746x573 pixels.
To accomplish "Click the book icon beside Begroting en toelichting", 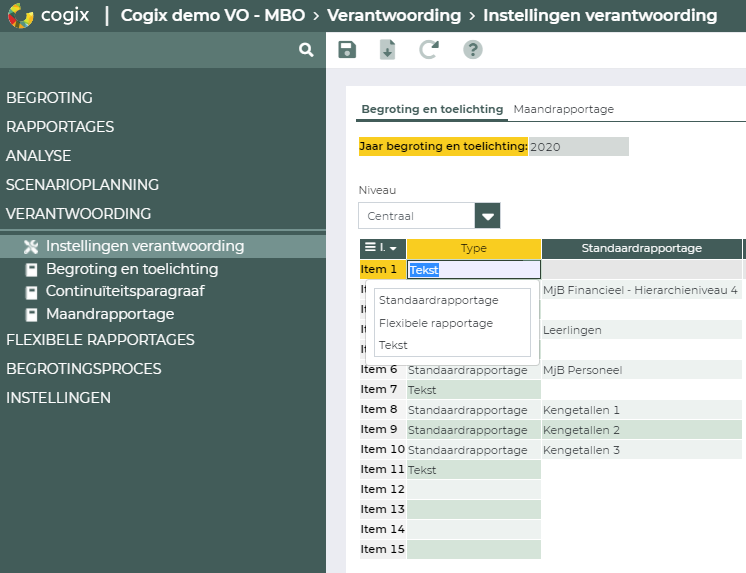I will (x=31, y=270).
